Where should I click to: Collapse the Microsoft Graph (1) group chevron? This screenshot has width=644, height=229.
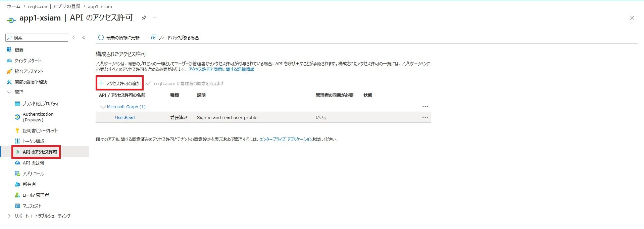(x=103, y=107)
